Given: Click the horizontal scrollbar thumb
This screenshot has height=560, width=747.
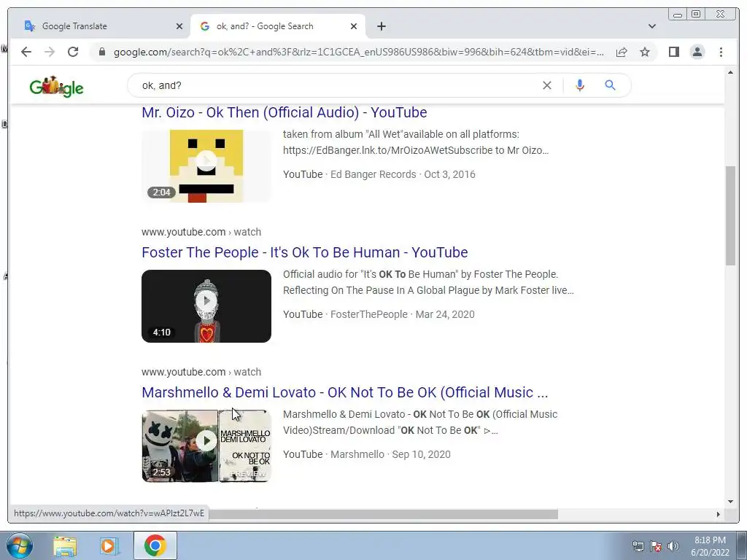Looking at the screenshot, I should (x=383, y=514).
